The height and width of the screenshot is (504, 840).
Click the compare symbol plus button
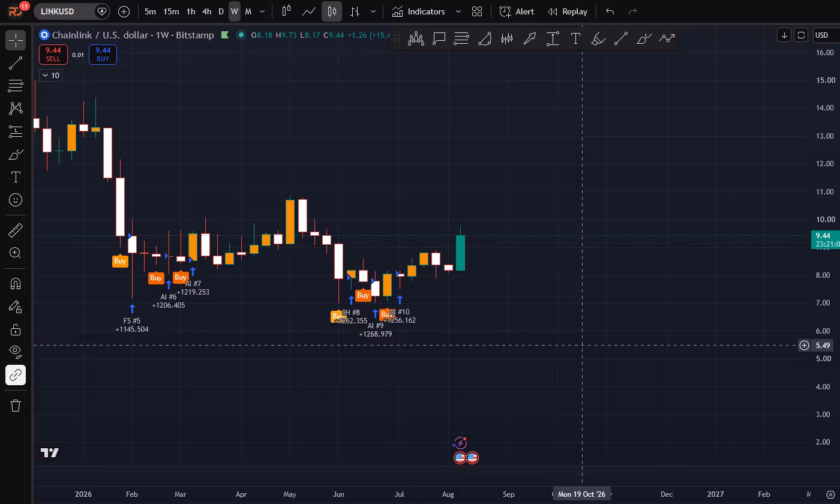point(124,11)
